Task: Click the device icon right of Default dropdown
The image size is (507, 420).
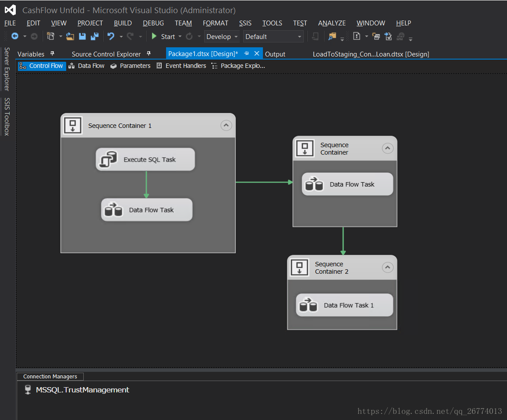Action: tap(315, 36)
